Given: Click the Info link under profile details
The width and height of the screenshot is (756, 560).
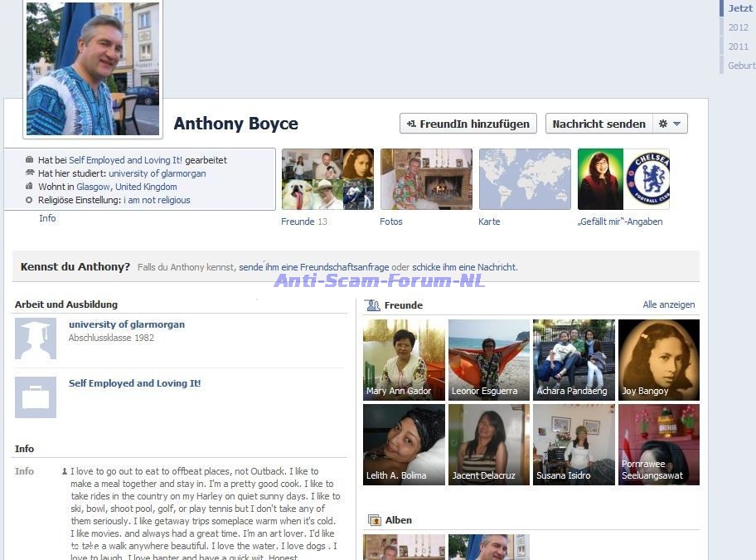Looking at the screenshot, I should tap(47, 218).
